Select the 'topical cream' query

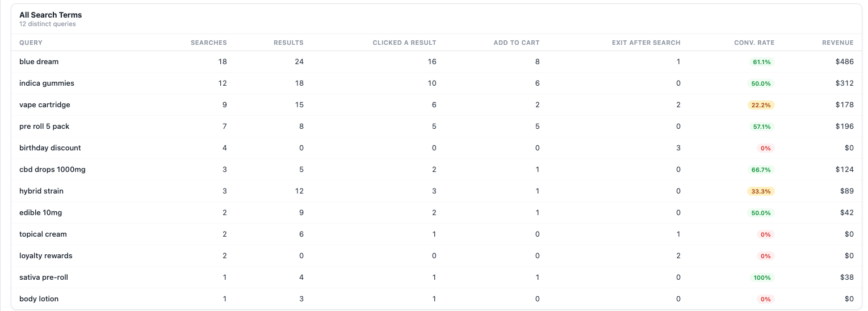(x=43, y=234)
